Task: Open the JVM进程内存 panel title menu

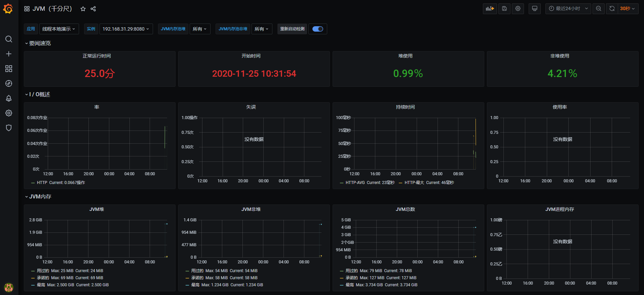Action: [560, 209]
